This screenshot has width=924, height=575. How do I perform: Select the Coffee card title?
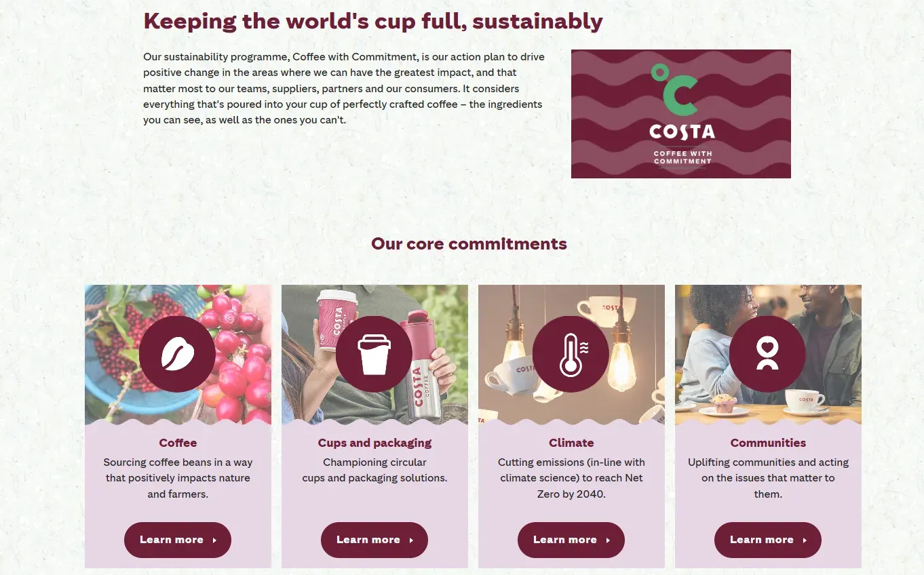(177, 443)
